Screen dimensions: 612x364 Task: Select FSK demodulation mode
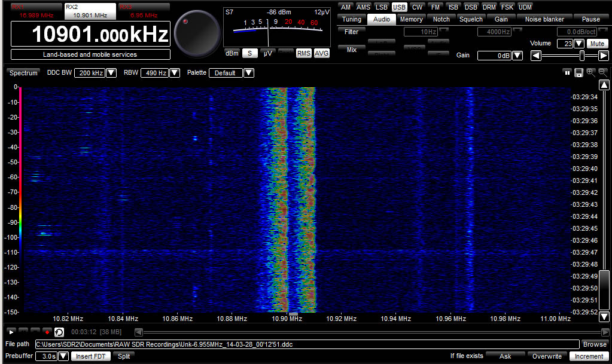coord(507,7)
